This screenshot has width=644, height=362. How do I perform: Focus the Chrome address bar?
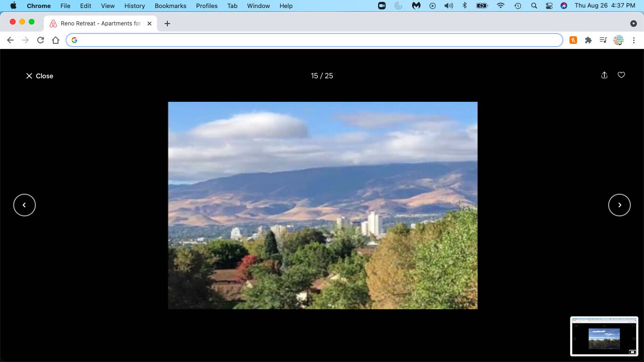[314, 40]
